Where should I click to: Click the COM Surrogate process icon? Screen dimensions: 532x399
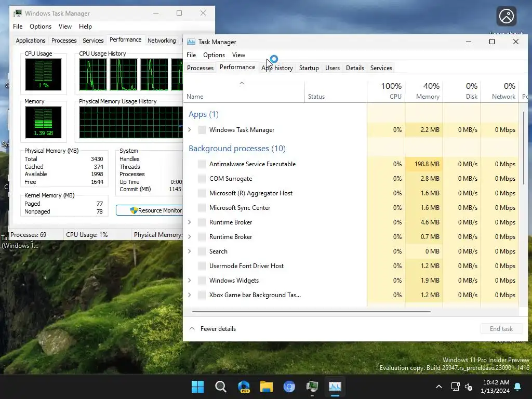click(202, 179)
